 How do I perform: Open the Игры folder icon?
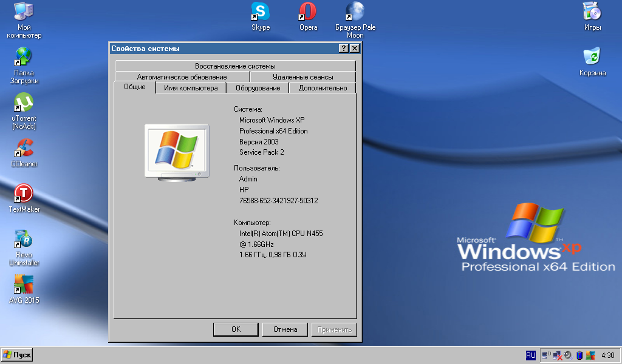[592, 12]
